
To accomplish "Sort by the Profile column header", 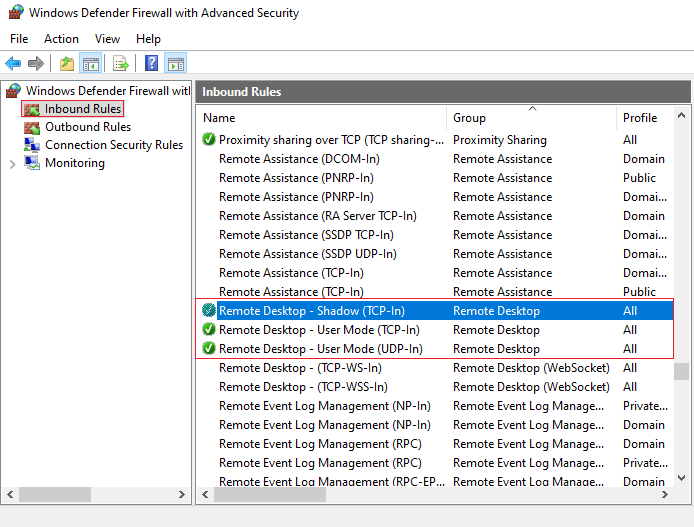I will click(x=640, y=118).
